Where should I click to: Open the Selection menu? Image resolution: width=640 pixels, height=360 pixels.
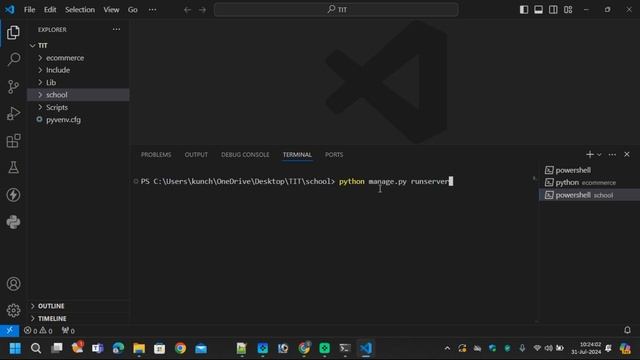click(80, 9)
